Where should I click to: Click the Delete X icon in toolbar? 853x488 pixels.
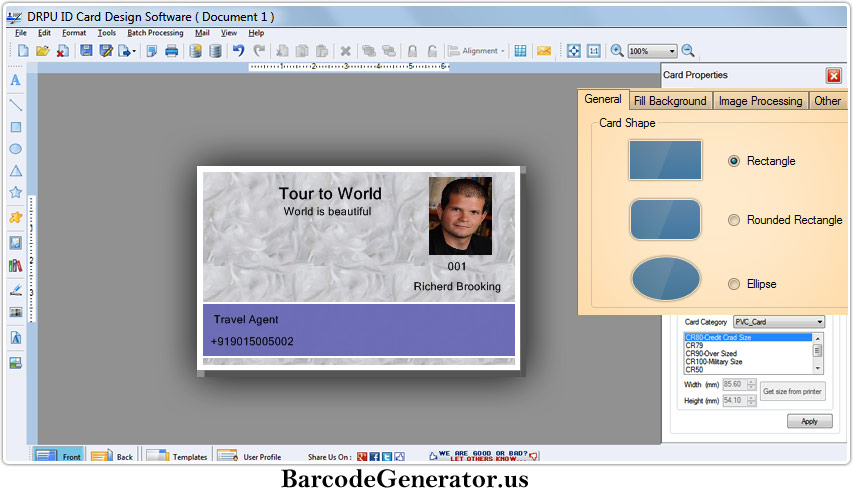click(345, 51)
